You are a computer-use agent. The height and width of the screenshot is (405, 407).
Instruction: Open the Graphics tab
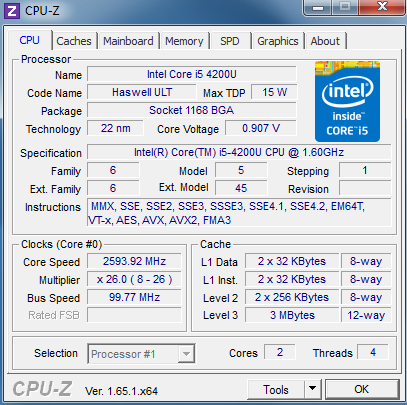pyautogui.click(x=278, y=41)
